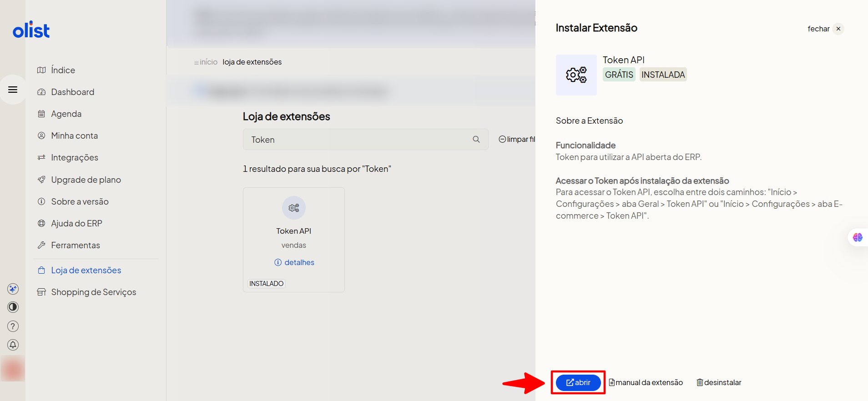This screenshot has height=401, width=868.
Task: Open Loja de extensões in sidebar
Action: (86, 270)
